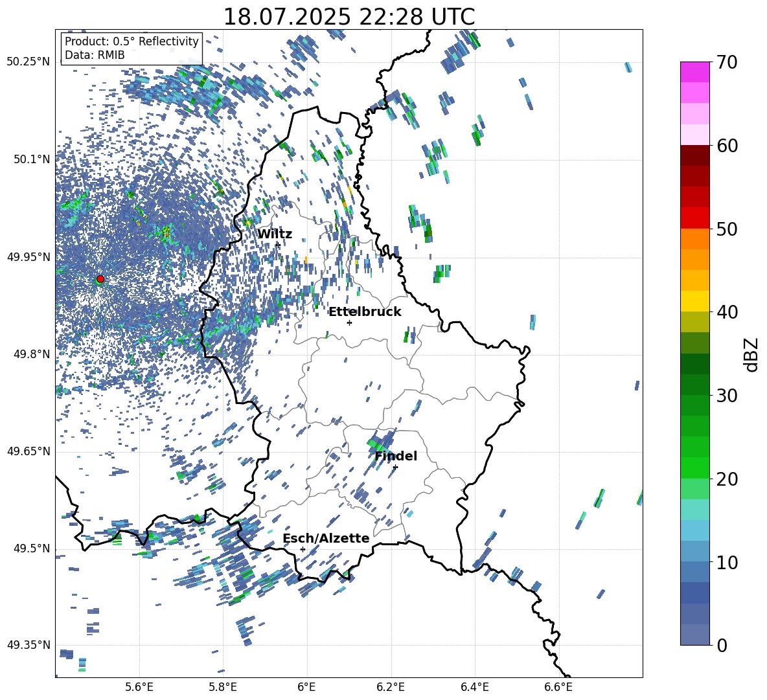Image resolution: width=767 pixels, height=700 pixels.
Task: Click the 30 tick label on colorbar
Action: pyautogui.click(x=727, y=396)
